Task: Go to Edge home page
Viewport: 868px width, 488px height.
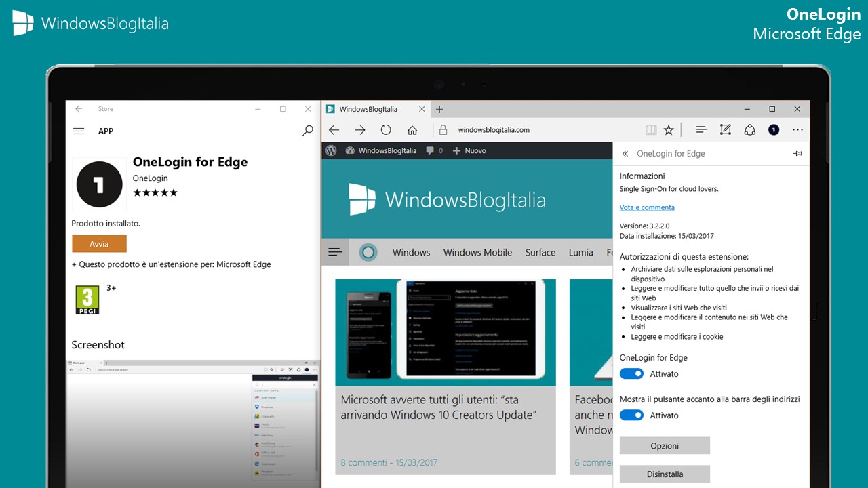Action: [x=412, y=130]
